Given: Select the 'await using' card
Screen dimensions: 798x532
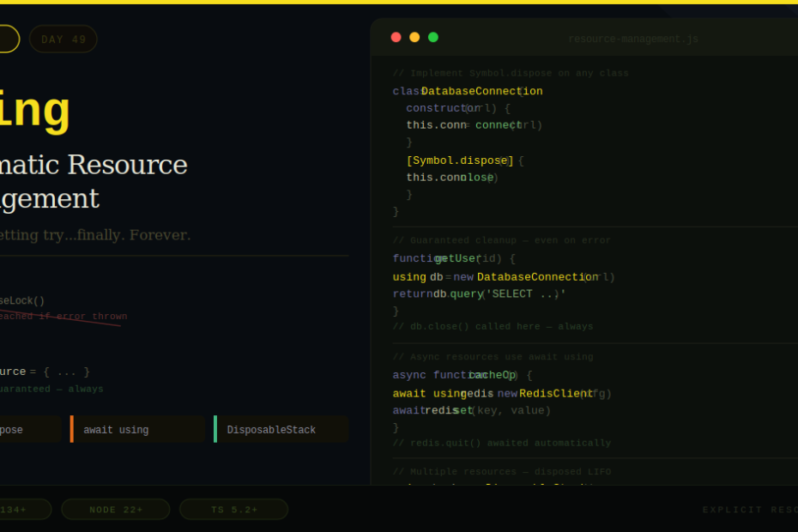Looking at the screenshot, I should 138,430.
